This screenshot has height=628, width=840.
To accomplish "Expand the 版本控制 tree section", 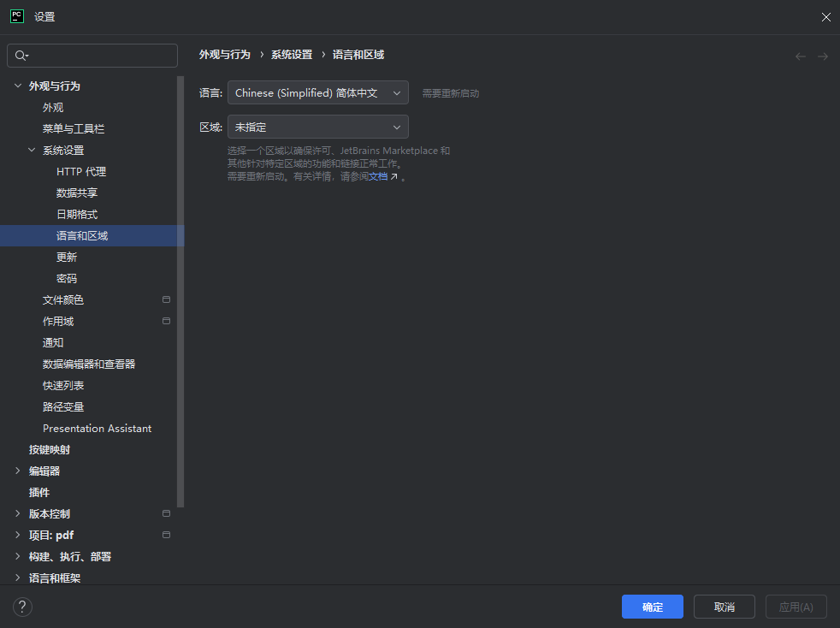I will [18, 513].
